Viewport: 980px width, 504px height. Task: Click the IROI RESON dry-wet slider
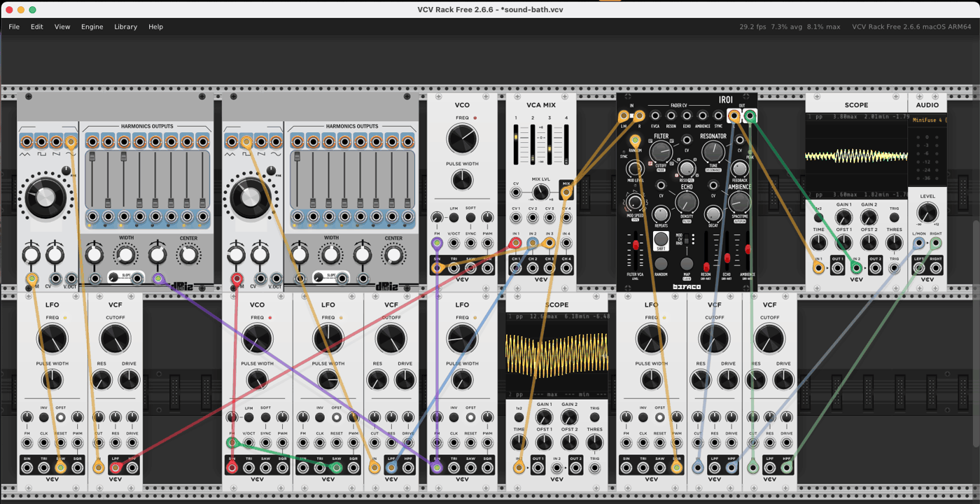706,252
